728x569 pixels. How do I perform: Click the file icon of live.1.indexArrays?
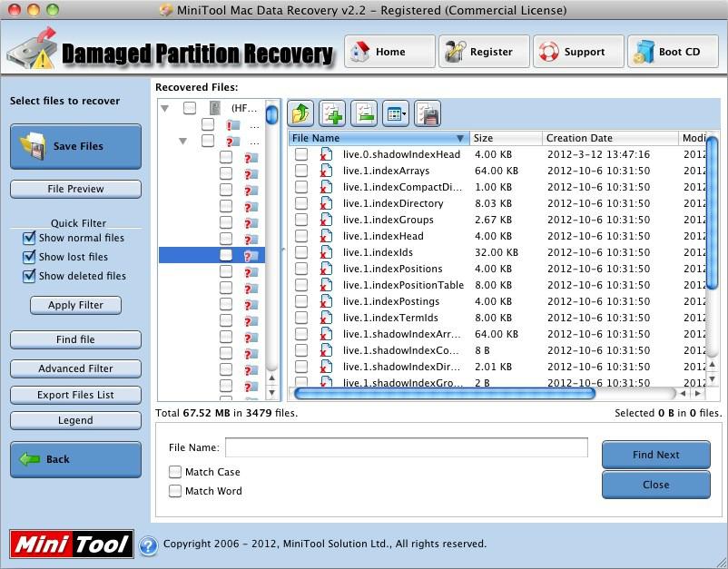[x=327, y=171]
